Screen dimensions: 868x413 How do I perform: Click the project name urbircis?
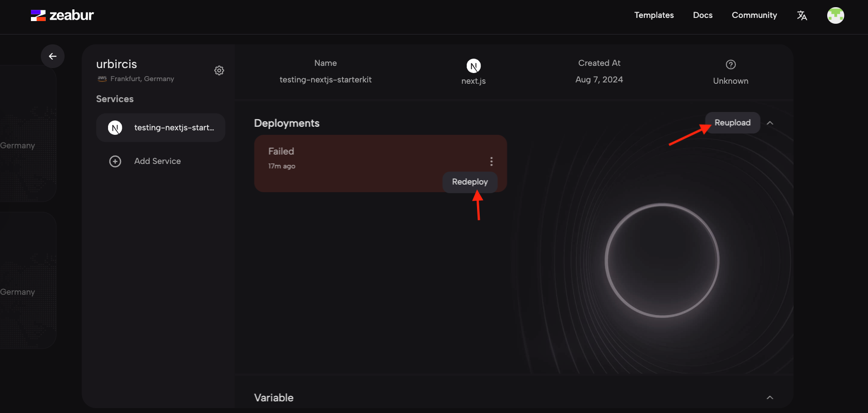(x=117, y=64)
